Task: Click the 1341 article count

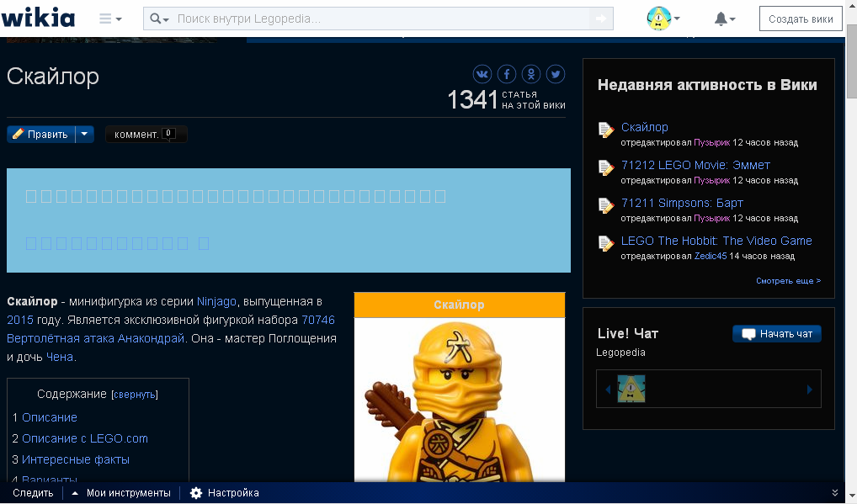Action: (473, 99)
